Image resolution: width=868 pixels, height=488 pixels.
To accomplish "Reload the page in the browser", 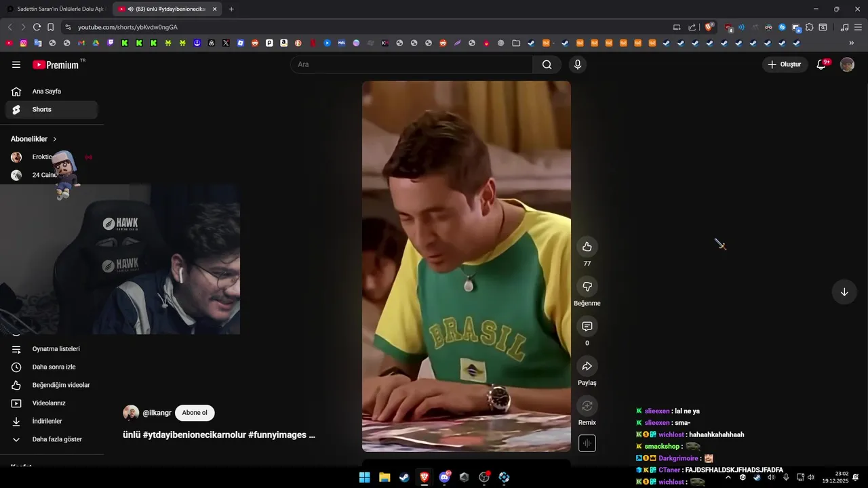I will pyautogui.click(x=37, y=27).
